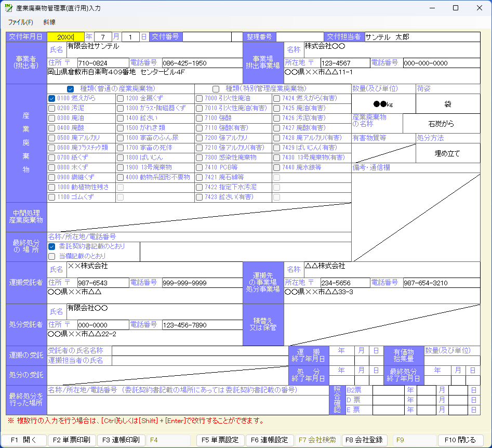Open the 斜線 menu
This screenshot has width=492, height=448.
click(49, 22)
